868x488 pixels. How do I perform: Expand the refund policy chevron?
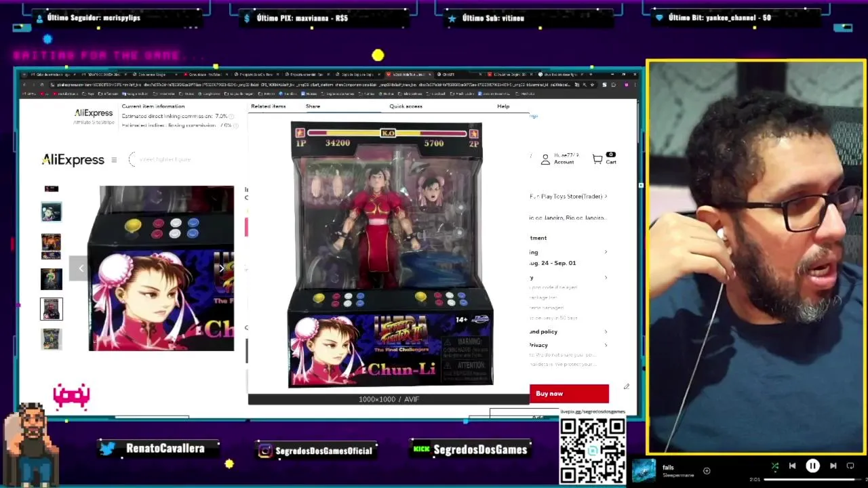click(x=606, y=332)
